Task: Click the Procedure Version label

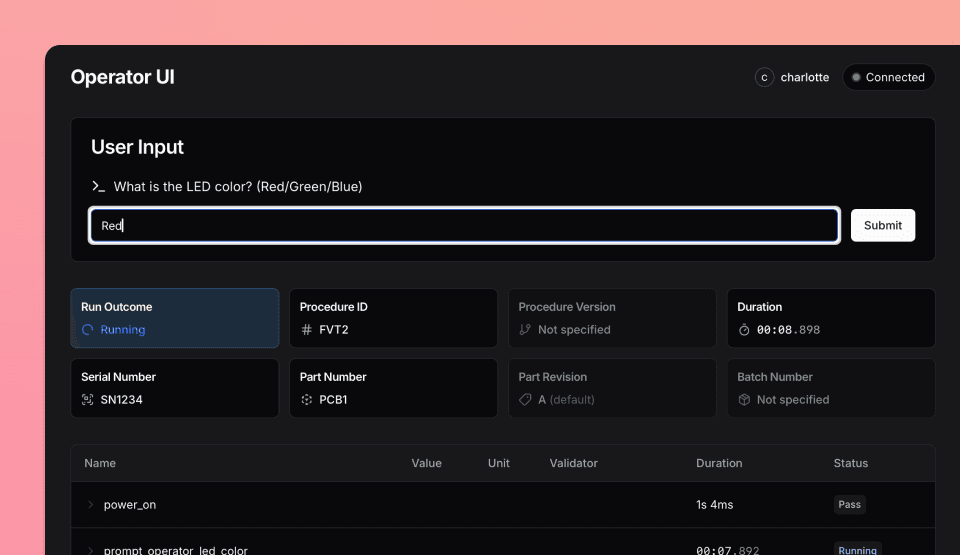Action: 567,307
